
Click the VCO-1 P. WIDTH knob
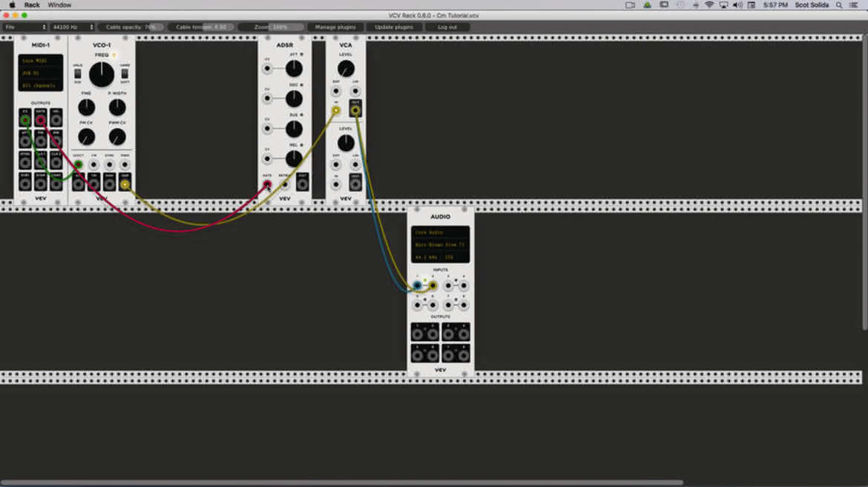[117, 107]
